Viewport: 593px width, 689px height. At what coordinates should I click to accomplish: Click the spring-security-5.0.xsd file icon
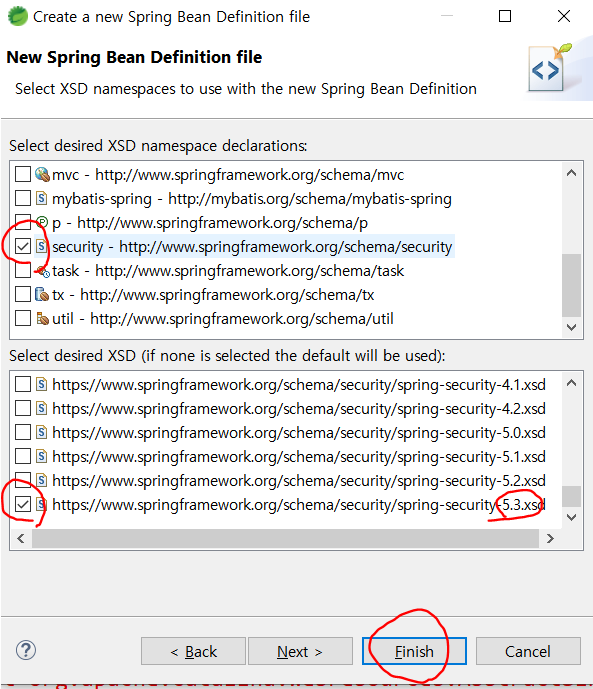coord(41,432)
